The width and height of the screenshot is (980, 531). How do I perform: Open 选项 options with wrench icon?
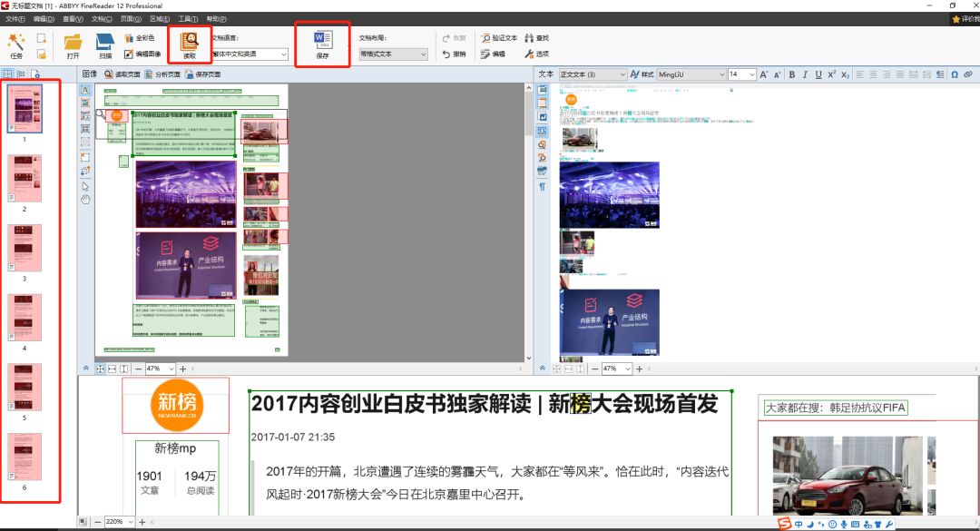pyautogui.click(x=537, y=54)
